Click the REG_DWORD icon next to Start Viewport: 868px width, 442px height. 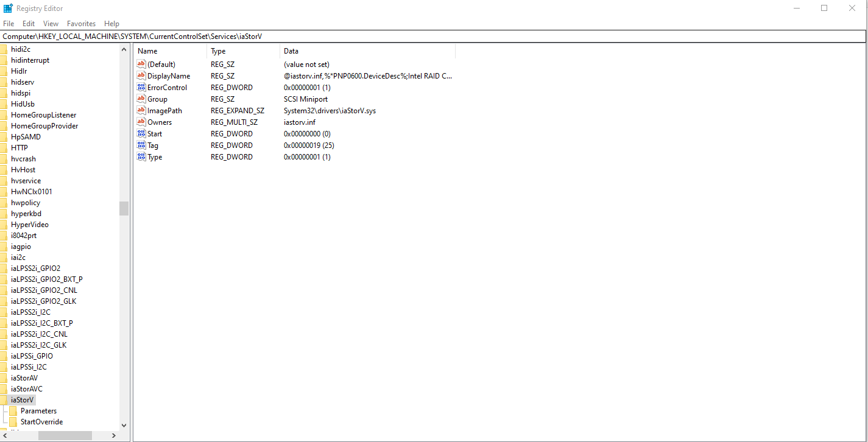[141, 133]
